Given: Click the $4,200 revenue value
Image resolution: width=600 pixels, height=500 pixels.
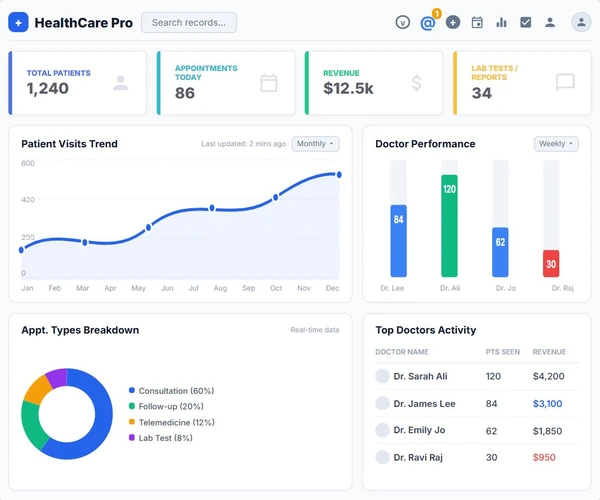Looking at the screenshot, I should click(548, 376).
